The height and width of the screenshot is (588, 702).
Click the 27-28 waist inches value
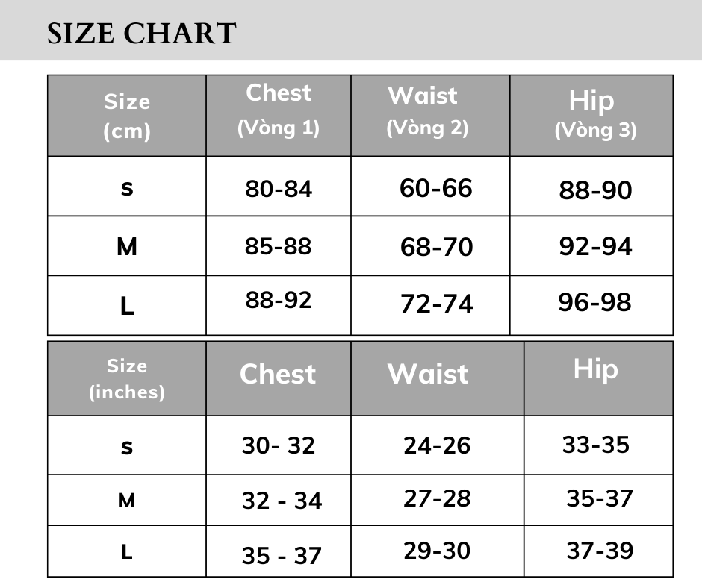click(437, 498)
